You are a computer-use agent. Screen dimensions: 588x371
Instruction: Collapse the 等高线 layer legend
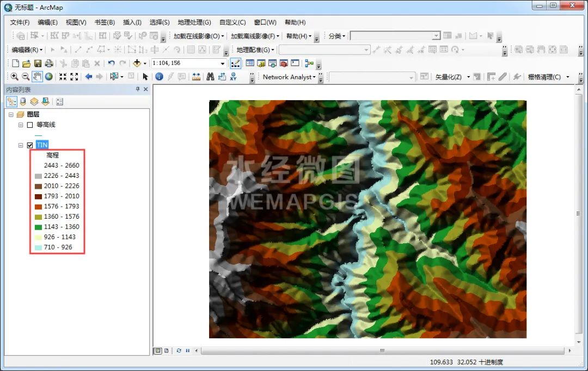pos(21,125)
